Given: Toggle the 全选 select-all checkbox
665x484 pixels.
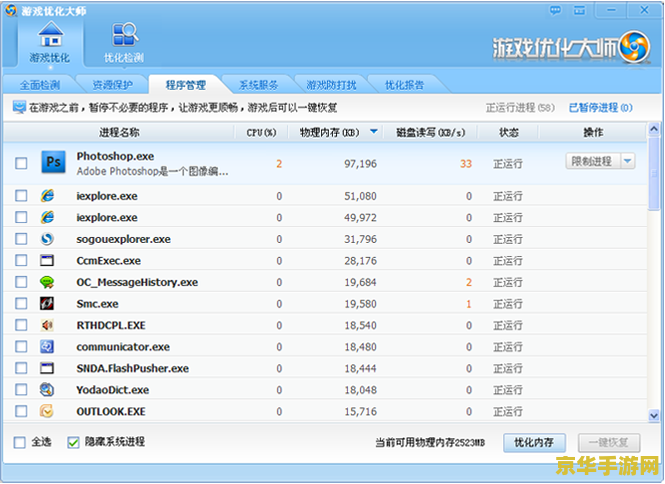Looking at the screenshot, I should pos(20,442).
